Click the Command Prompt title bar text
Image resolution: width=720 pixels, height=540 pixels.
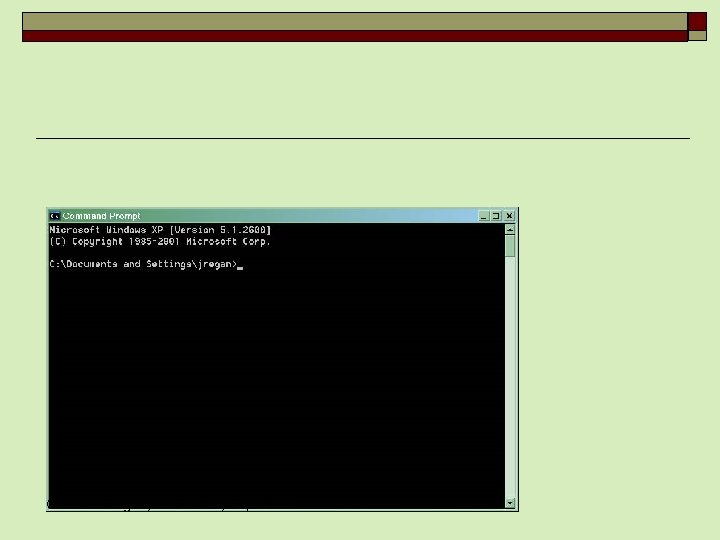click(x=101, y=216)
